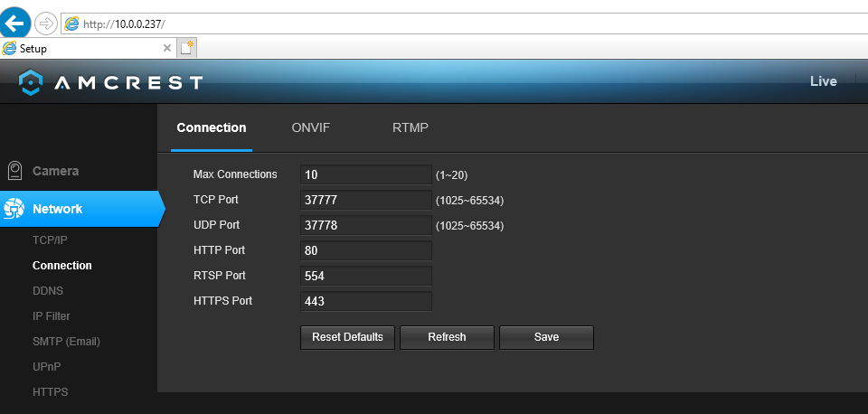Click the HTTPS Port label
This screenshot has width=868, height=414.
(x=223, y=301)
